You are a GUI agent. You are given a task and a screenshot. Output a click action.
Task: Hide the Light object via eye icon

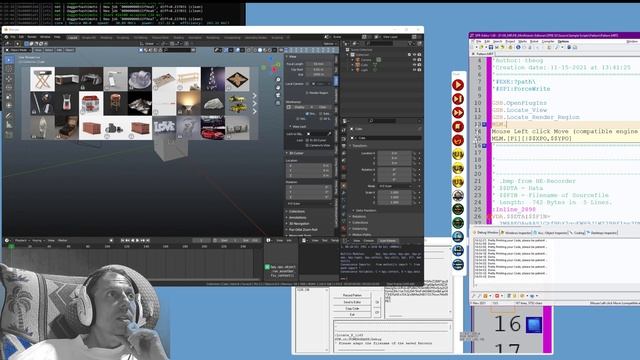click(x=414, y=70)
